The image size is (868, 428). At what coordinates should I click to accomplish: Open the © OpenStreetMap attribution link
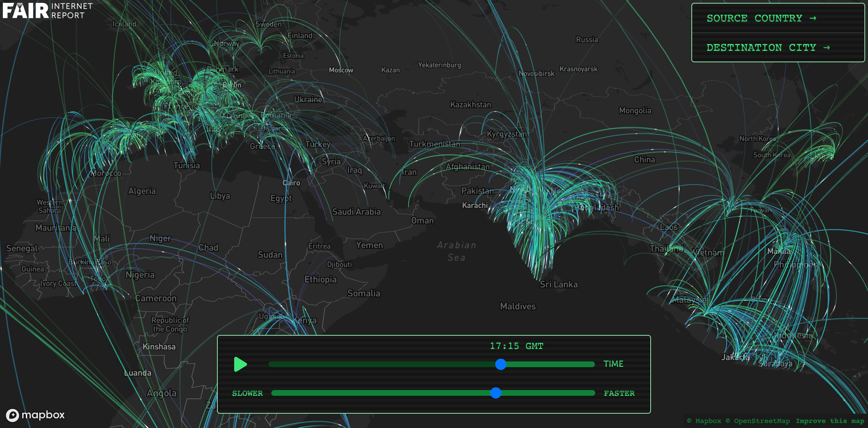pyautogui.click(x=758, y=421)
